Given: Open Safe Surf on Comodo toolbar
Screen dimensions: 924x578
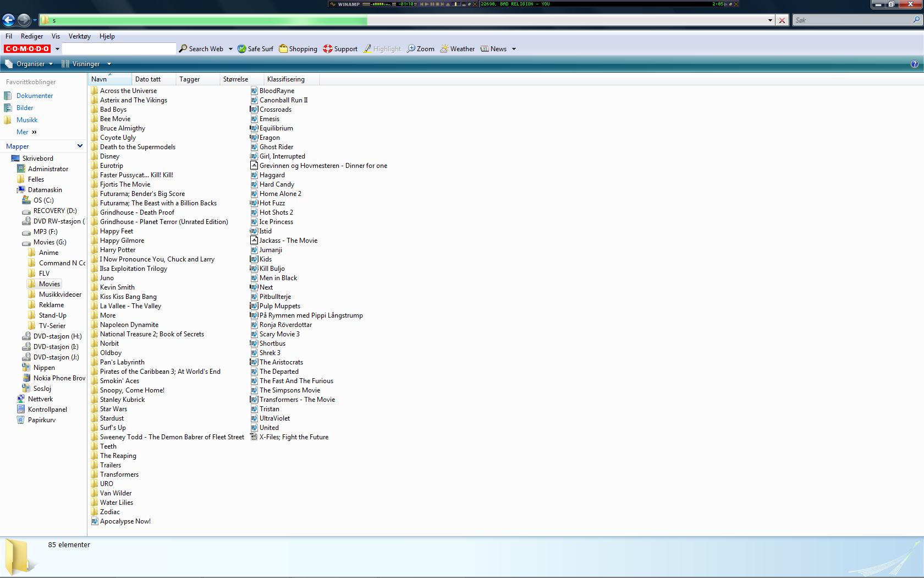Looking at the screenshot, I should (x=255, y=49).
